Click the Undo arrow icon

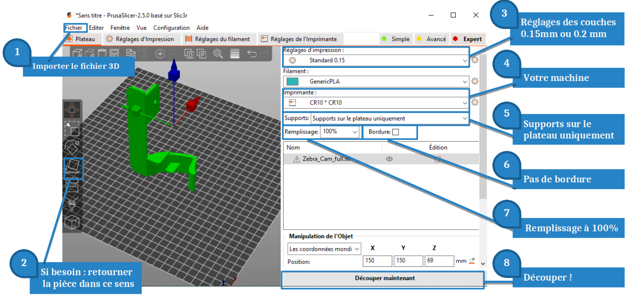click(x=252, y=54)
